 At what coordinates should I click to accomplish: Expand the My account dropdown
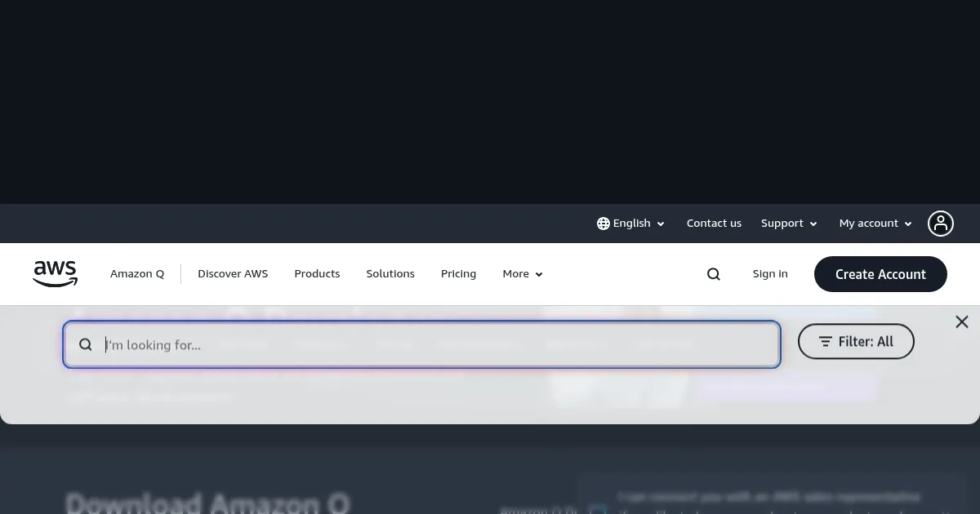[873, 223]
